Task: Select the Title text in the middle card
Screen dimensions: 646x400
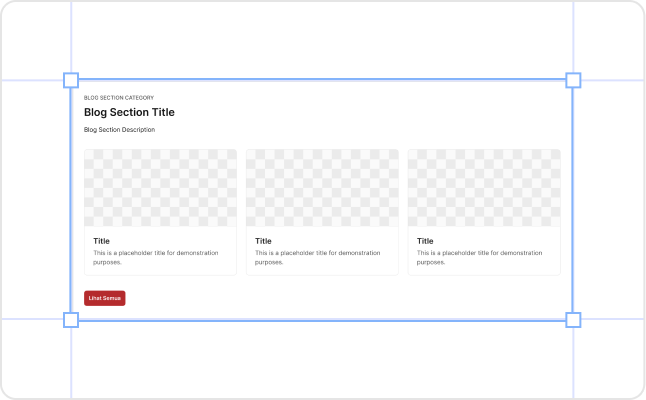Action: pyautogui.click(x=263, y=241)
